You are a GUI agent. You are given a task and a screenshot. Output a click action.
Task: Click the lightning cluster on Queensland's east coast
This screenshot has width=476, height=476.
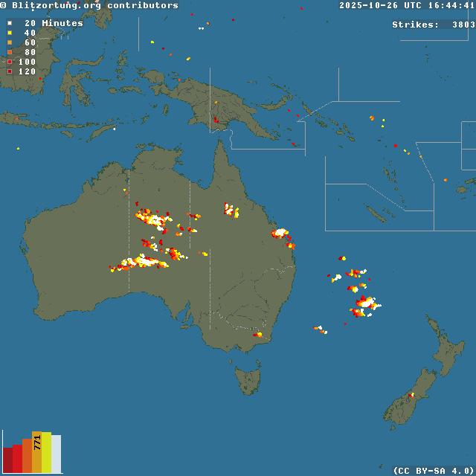tap(280, 234)
